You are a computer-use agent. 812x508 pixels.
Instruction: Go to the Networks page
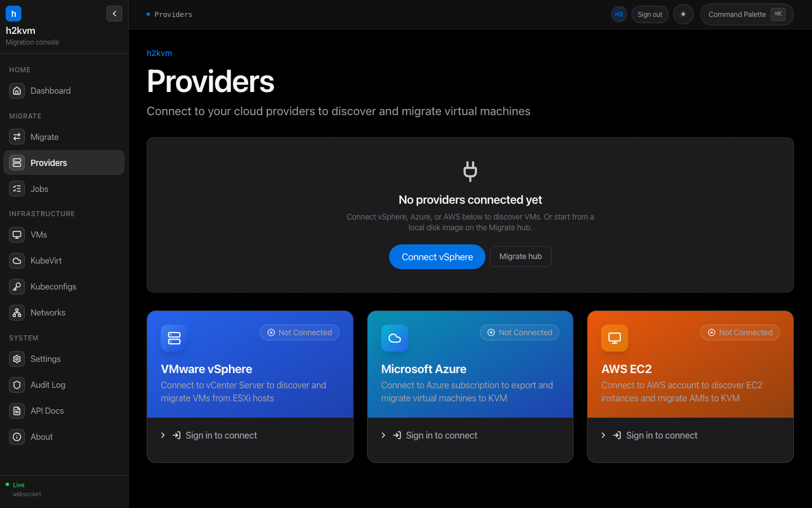tap(64, 313)
